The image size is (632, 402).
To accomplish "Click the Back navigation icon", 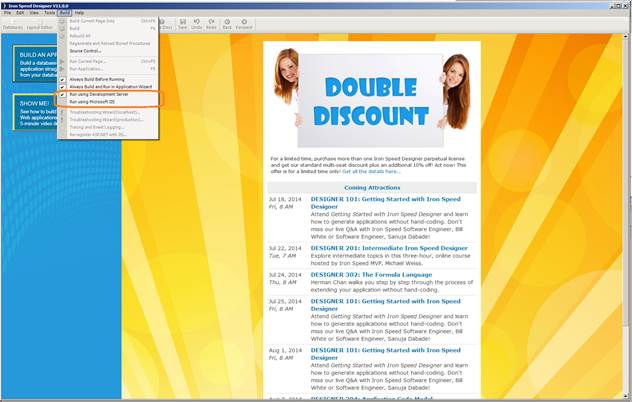I will coord(227,24).
